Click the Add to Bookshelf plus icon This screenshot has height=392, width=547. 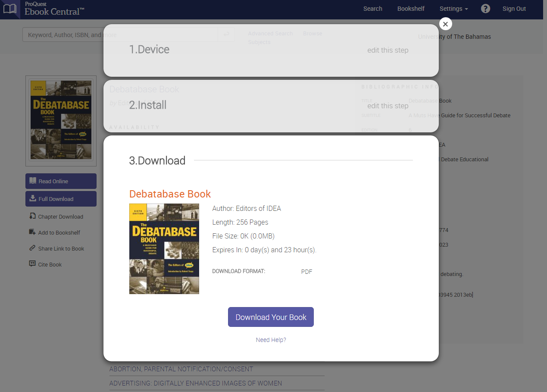tap(31, 232)
